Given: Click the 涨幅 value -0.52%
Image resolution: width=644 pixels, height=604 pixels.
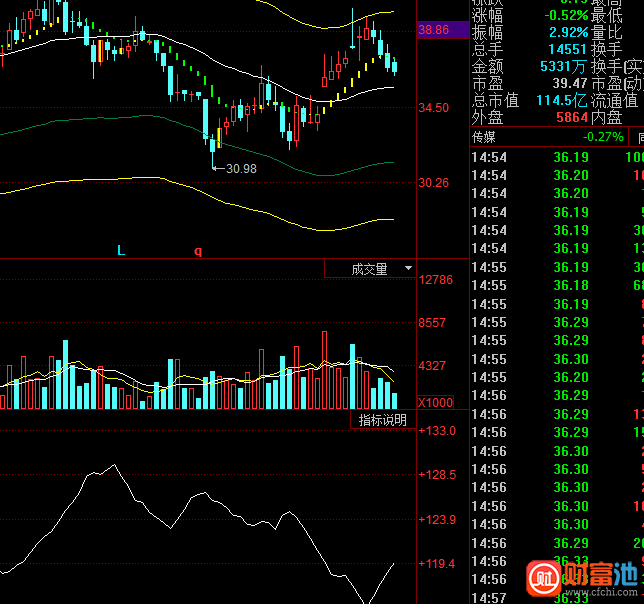Looking at the screenshot, I should [566, 16].
